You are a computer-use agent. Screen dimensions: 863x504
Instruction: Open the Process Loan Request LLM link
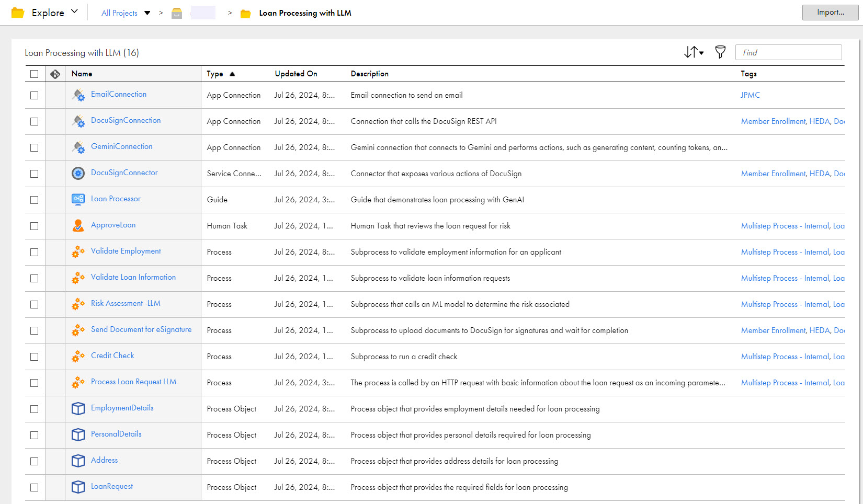point(133,382)
